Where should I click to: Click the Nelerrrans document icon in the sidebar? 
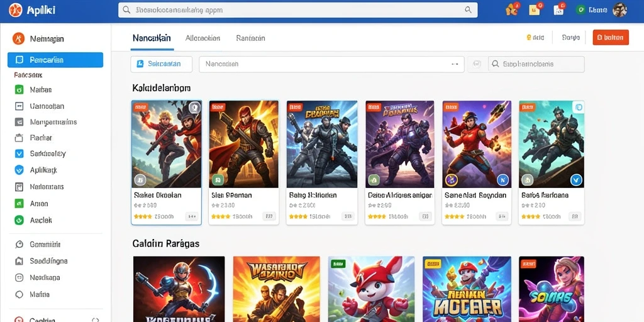pos(19,187)
